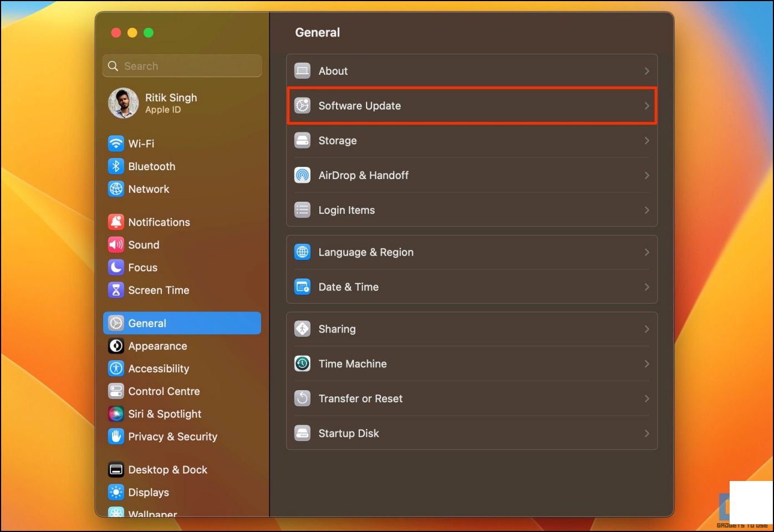Open Bluetooth label in sidebar
Image resolution: width=774 pixels, height=532 pixels.
coord(152,166)
